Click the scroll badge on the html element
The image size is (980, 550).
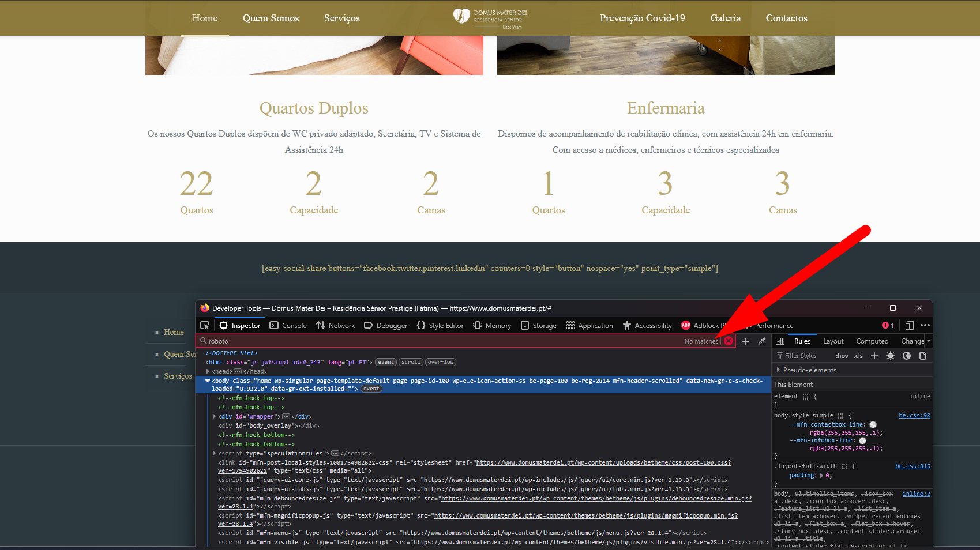(411, 363)
